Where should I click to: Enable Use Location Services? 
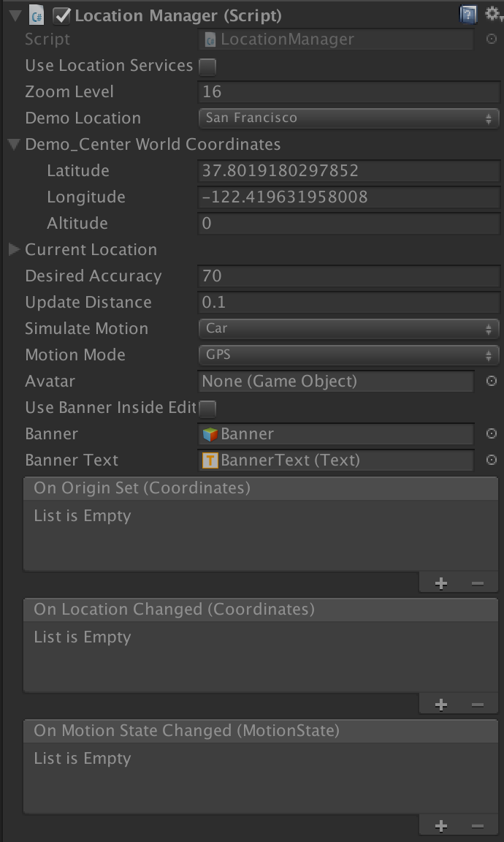click(x=207, y=65)
